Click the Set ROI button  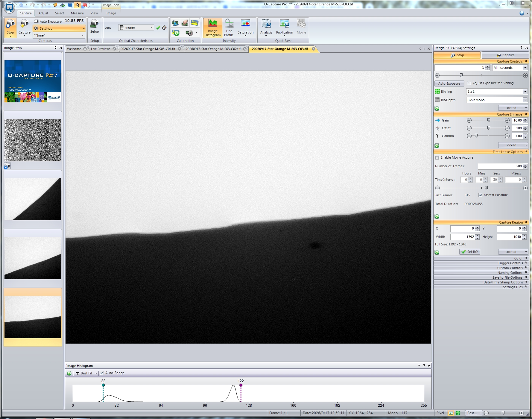(470, 252)
